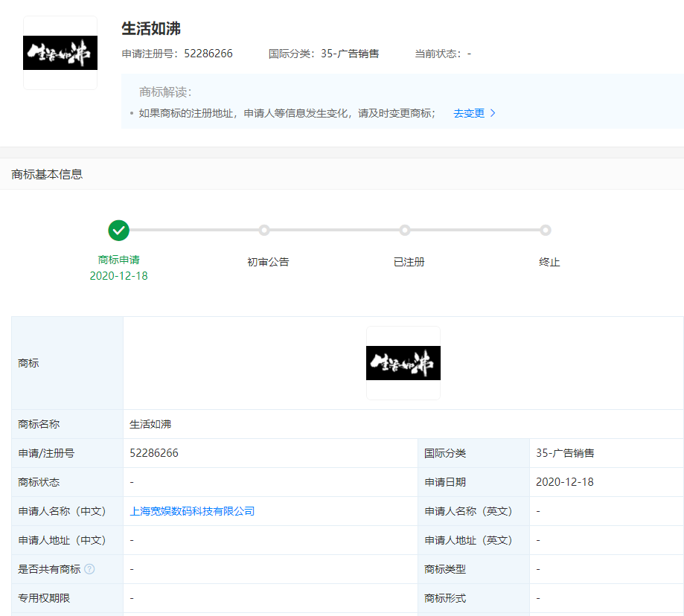Click the green checkmark on 商标申请 step

118,230
